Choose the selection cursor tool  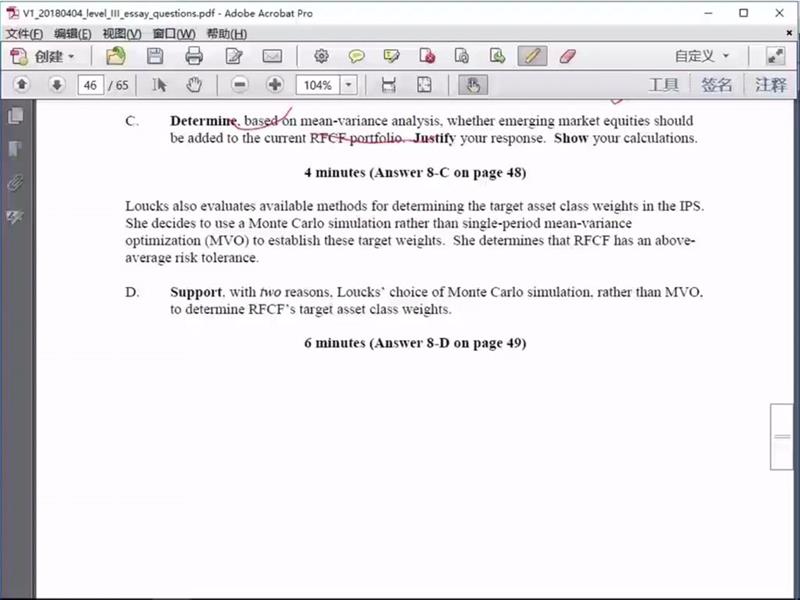159,85
